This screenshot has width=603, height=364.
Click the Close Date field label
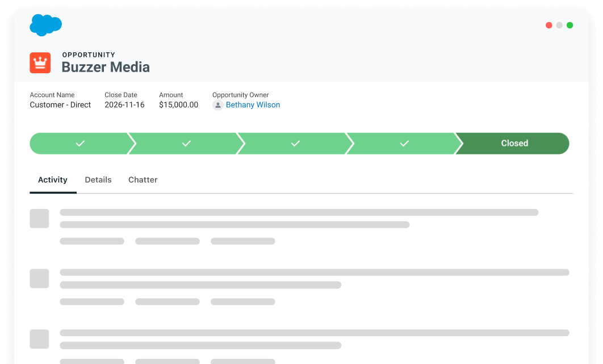[121, 95]
